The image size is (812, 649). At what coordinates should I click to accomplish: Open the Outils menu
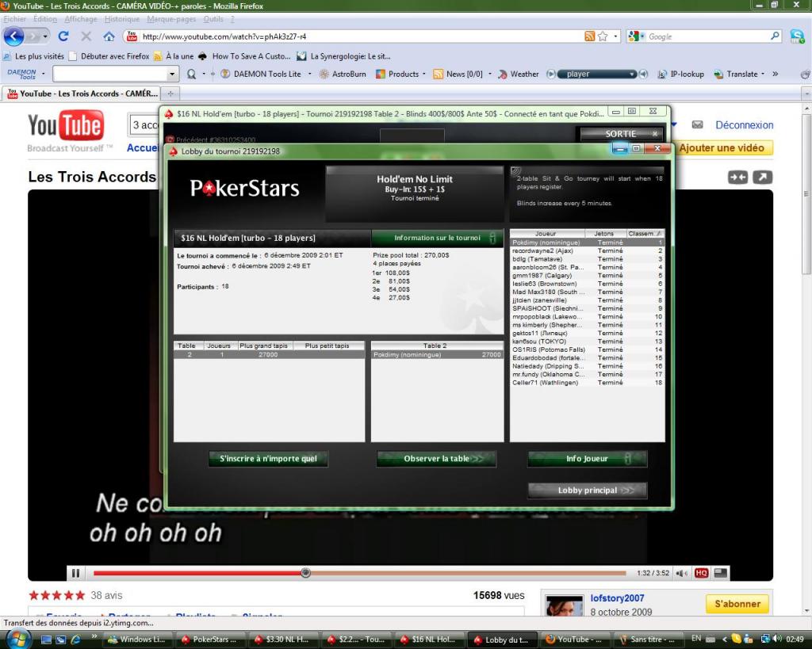point(213,19)
